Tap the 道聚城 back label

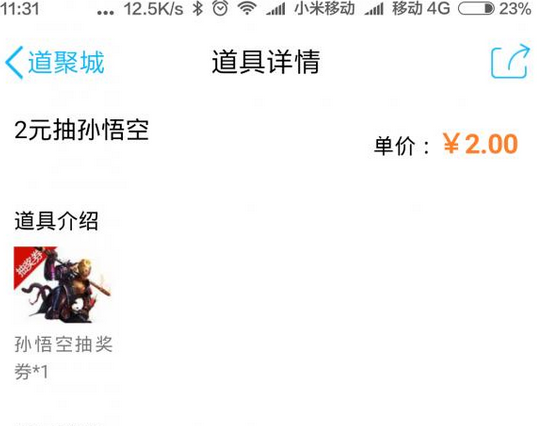(x=66, y=62)
